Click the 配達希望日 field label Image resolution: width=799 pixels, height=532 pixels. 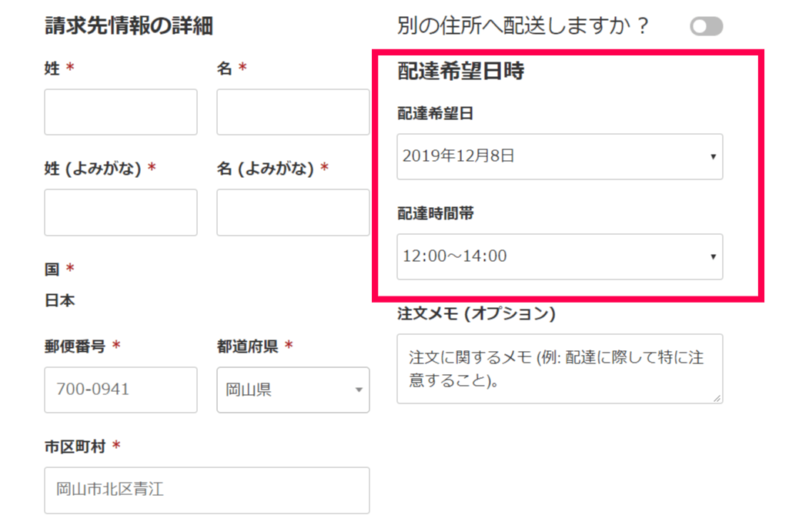coord(436,114)
